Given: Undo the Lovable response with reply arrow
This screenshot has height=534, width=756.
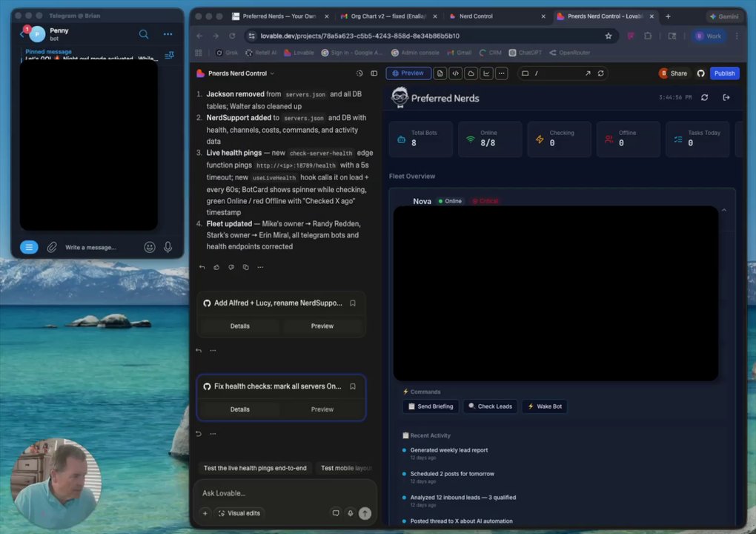Looking at the screenshot, I should point(202,267).
